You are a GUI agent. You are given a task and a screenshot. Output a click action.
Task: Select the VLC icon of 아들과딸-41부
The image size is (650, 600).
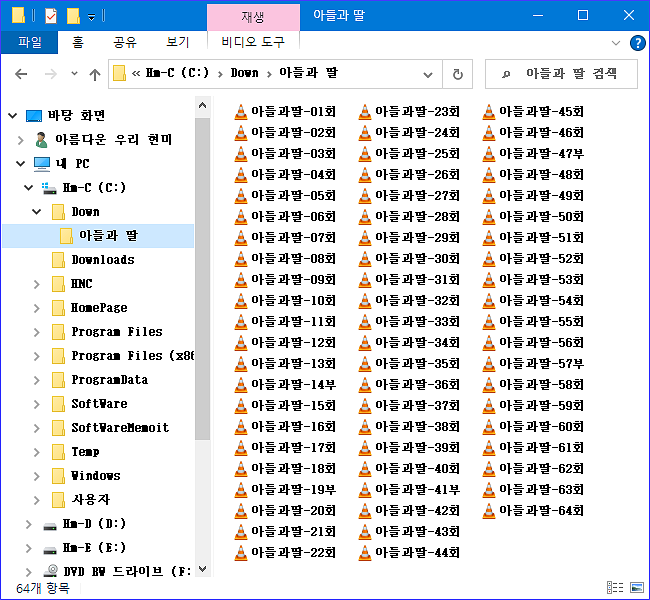[x=365, y=490]
